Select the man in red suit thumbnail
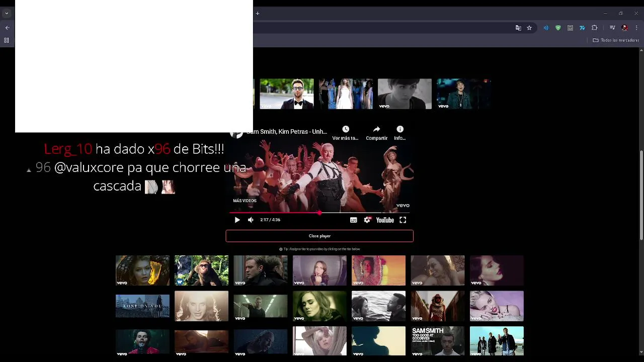 [x=142, y=341]
